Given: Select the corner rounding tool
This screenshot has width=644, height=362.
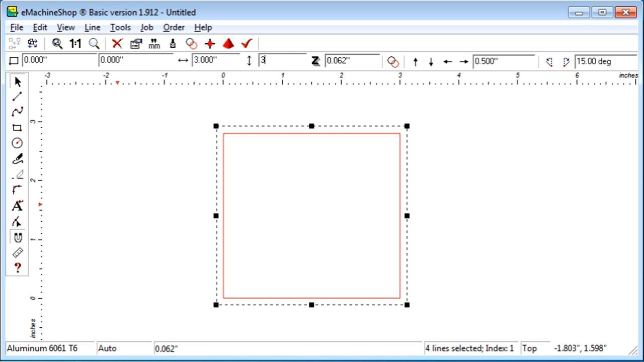Looking at the screenshot, I should (x=18, y=190).
